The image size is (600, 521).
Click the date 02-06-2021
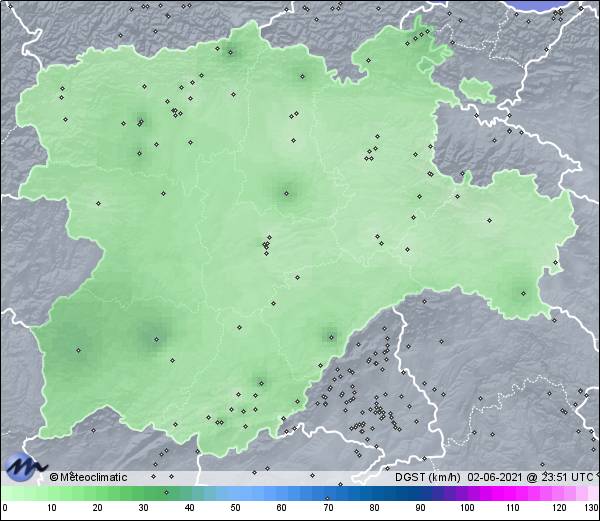[494, 477]
